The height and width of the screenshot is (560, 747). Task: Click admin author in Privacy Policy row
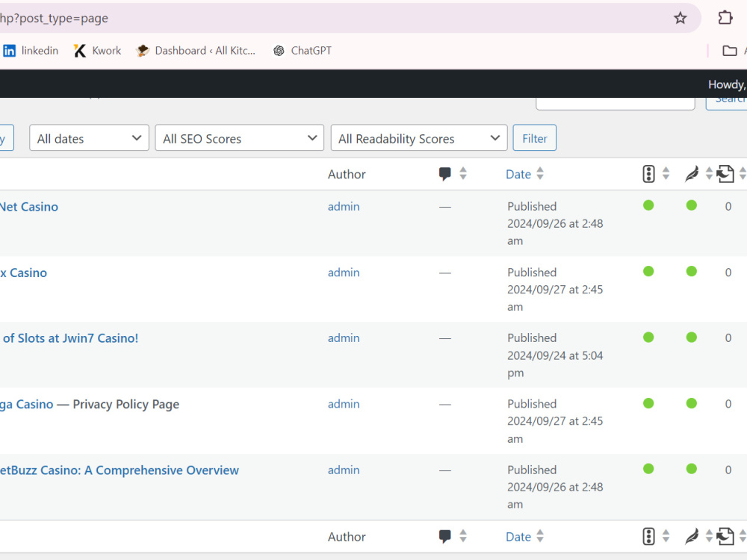[344, 404]
